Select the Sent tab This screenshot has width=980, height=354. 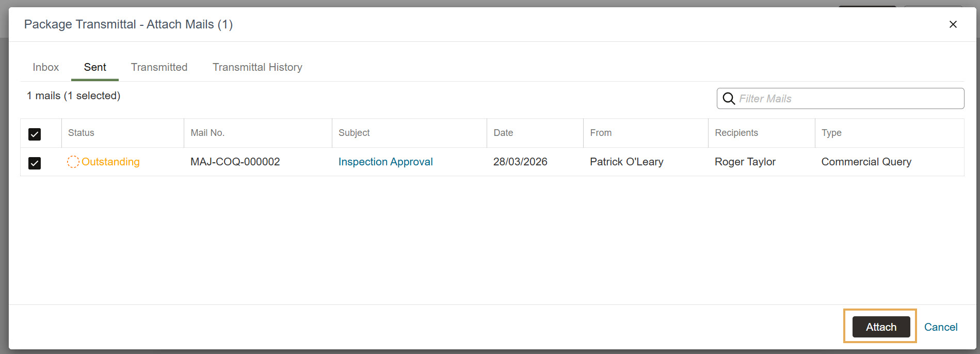(x=95, y=67)
